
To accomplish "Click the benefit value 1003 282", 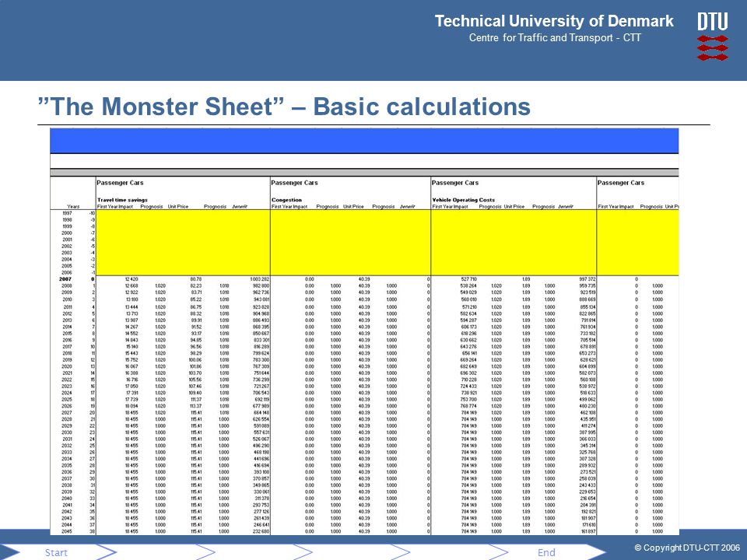I will tap(260, 279).
